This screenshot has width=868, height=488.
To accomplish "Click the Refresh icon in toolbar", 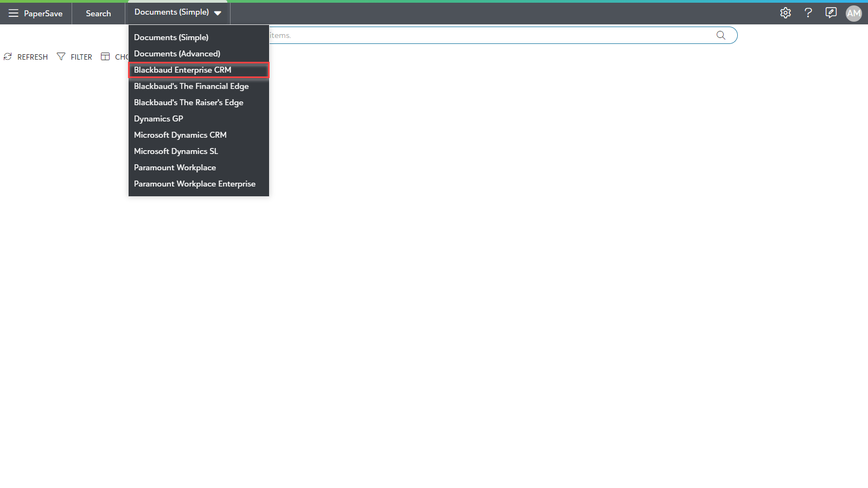I will (x=8, y=57).
